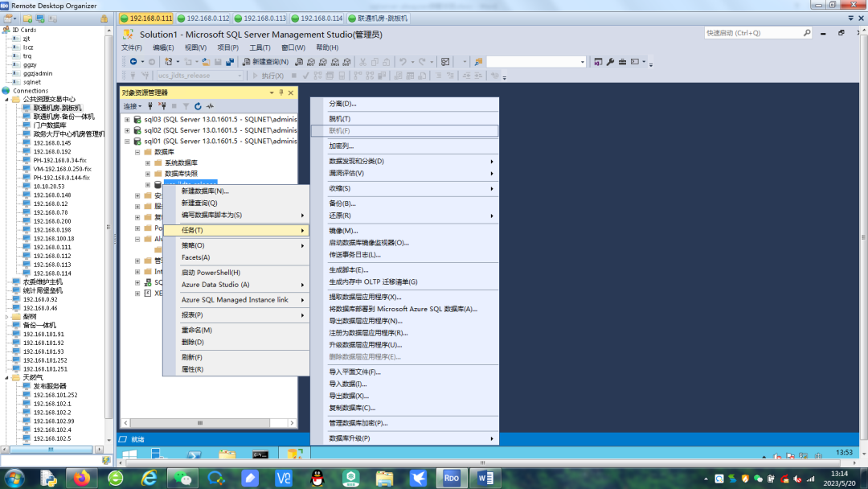Close the 对象资源管理器 panel
The width and height of the screenshot is (868, 489).
291,92
